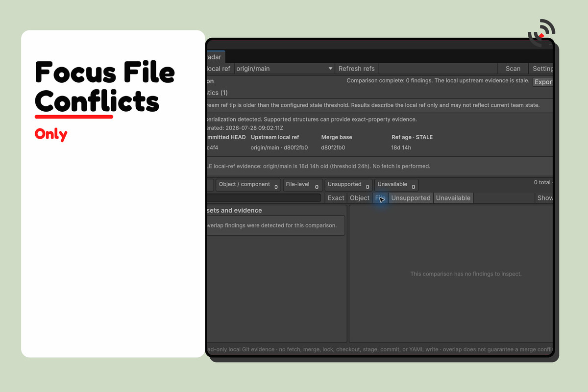This screenshot has width=588, height=392.
Task: Start a comparison with the Scan button
Action: pos(513,69)
